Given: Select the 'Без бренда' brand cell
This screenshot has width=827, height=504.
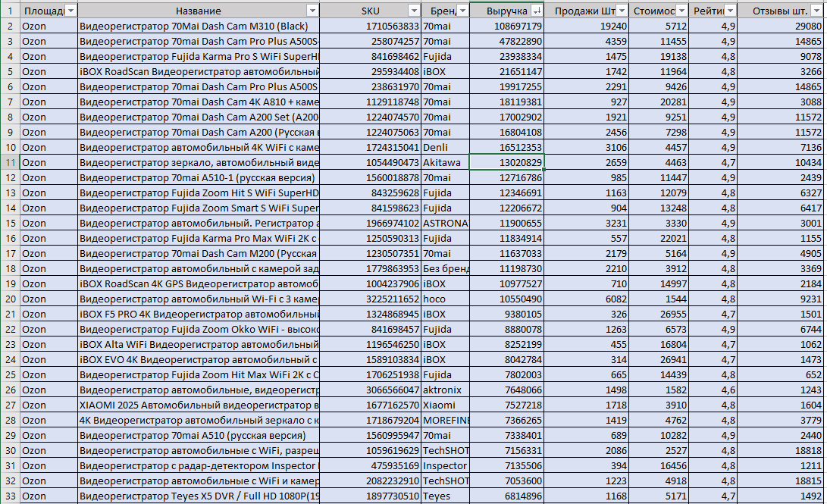Looking at the screenshot, I should point(445,269).
